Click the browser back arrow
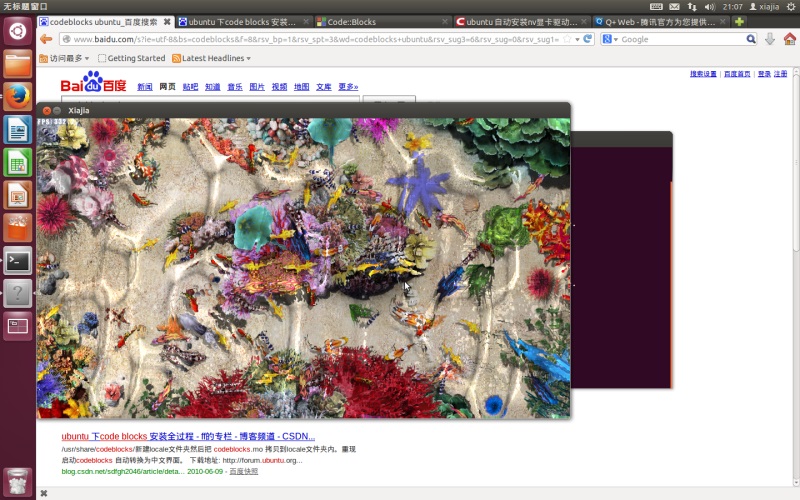 pos(46,39)
